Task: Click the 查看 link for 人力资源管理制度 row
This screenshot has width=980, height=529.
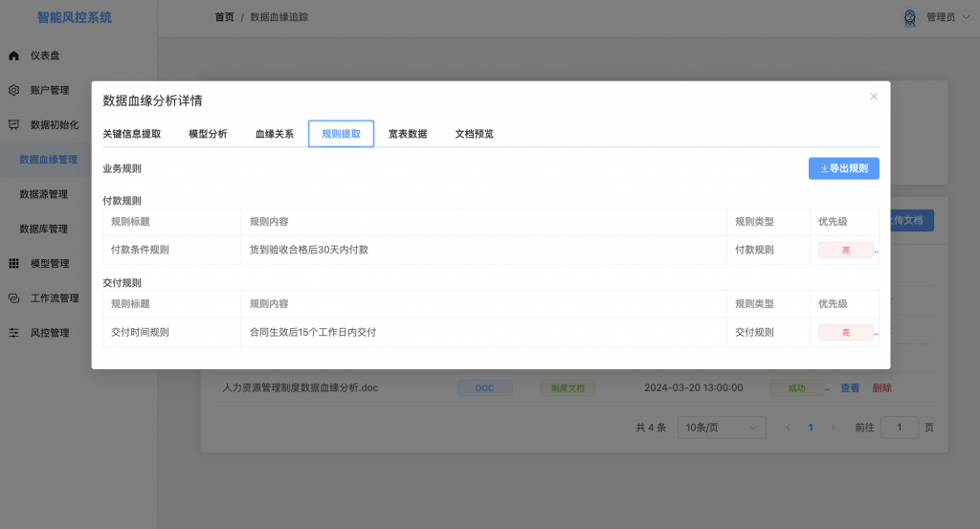Action: coord(850,387)
